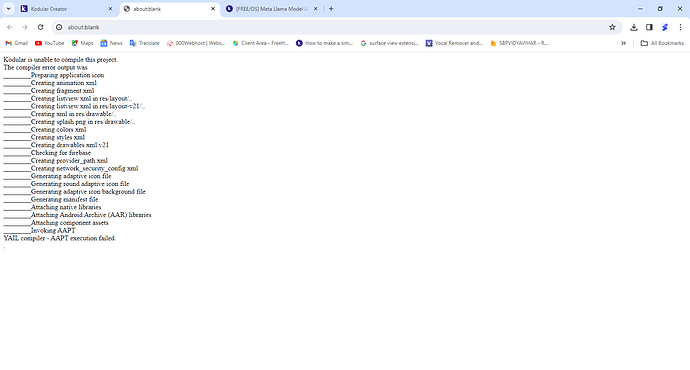Click the "Attaching component assets" line

(x=70, y=223)
